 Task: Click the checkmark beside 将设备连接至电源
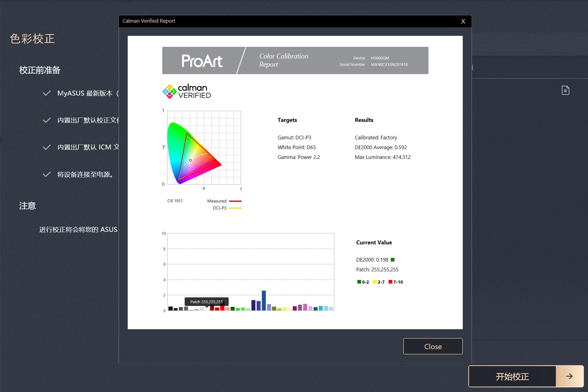coord(47,174)
